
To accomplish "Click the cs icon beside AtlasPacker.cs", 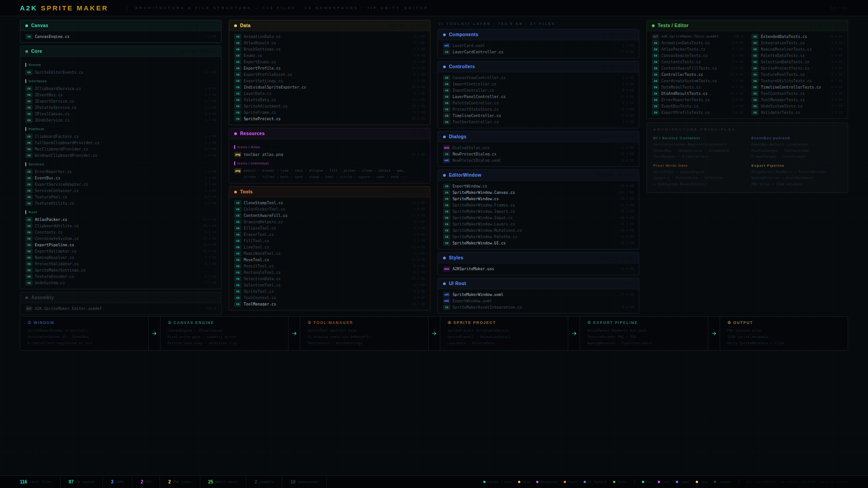I will point(29,220).
